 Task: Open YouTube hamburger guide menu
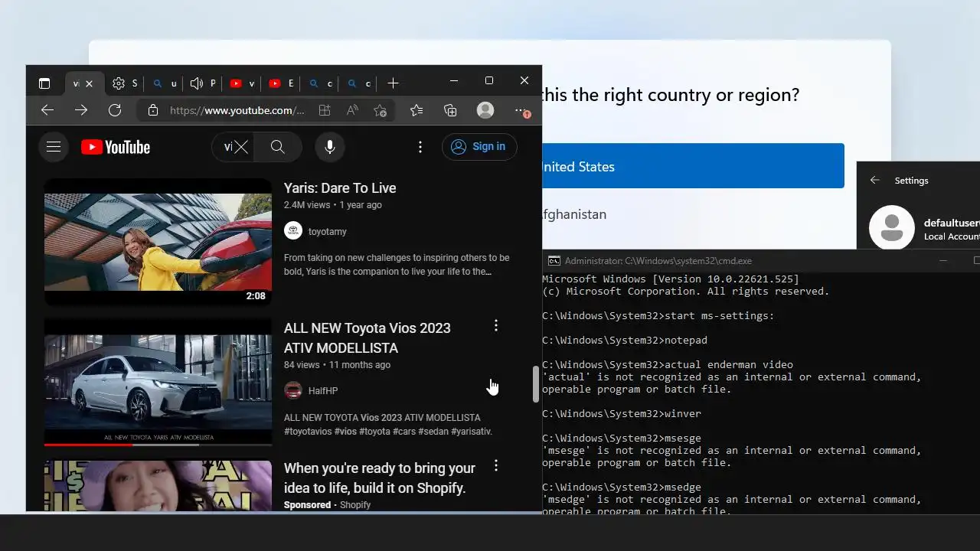[x=54, y=147]
